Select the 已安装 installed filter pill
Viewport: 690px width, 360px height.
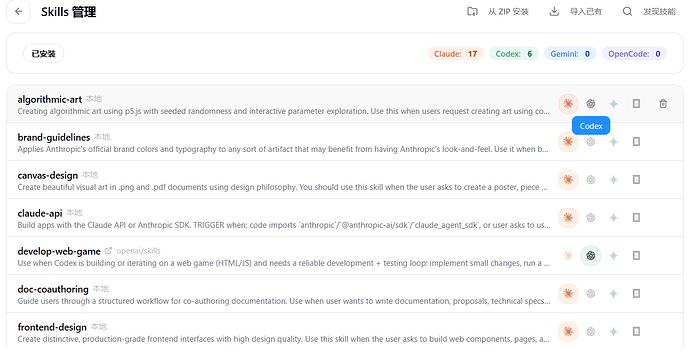click(44, 54)
